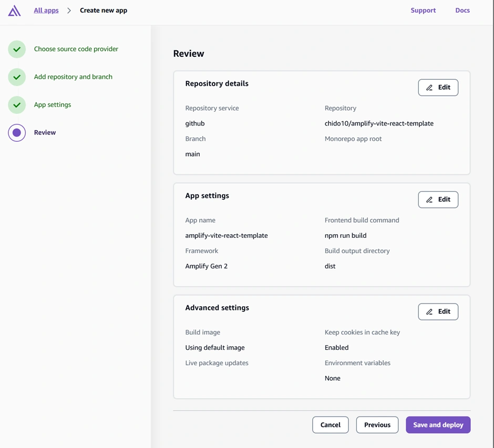Go to Choose source code provider step

[x=76, y=49]
